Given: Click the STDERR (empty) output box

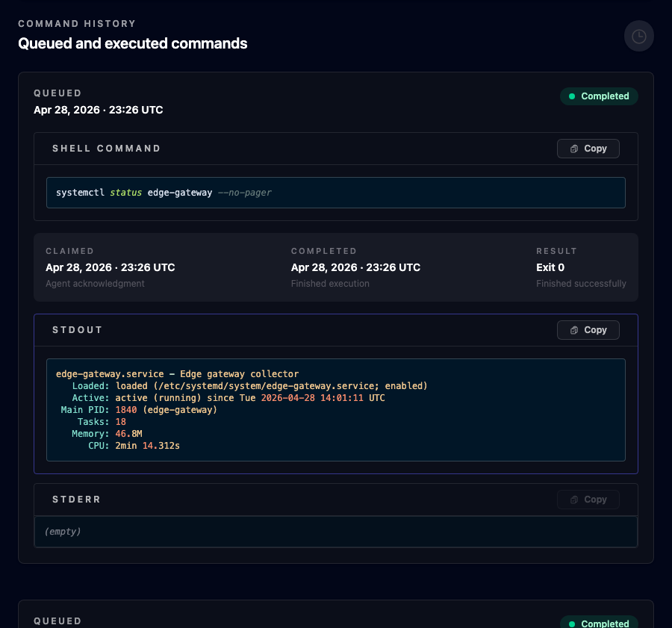Looking at the screenshot, I should point(335,532).
